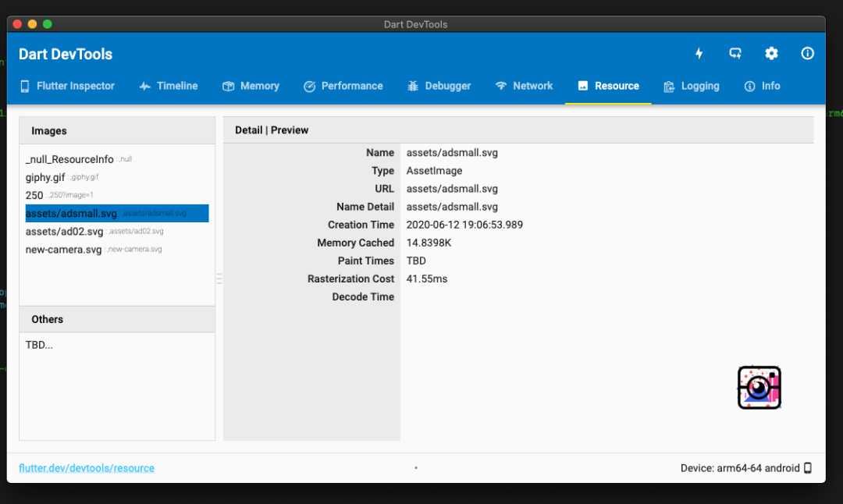Click the info circle icon in header
Image resolution: width=843 pixels, height=504 pixels.
(x=808, y=53)
